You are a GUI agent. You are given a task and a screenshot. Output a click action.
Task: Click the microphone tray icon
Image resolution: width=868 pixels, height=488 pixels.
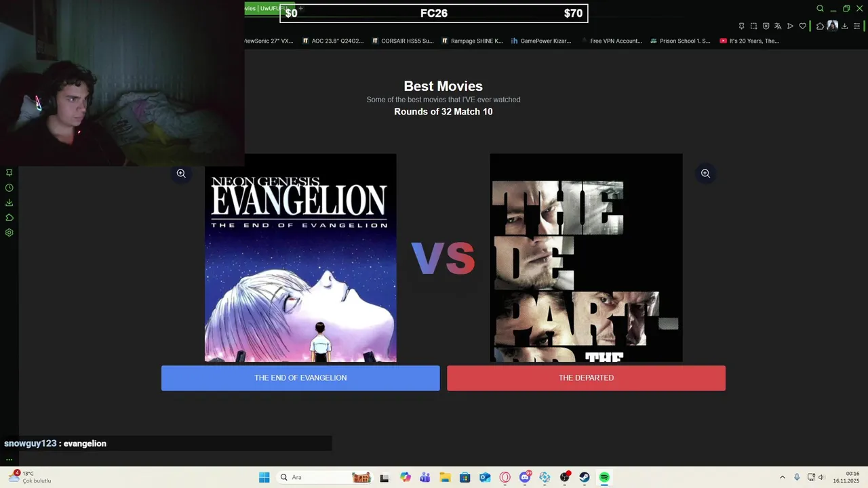click(x=797, y=477)
